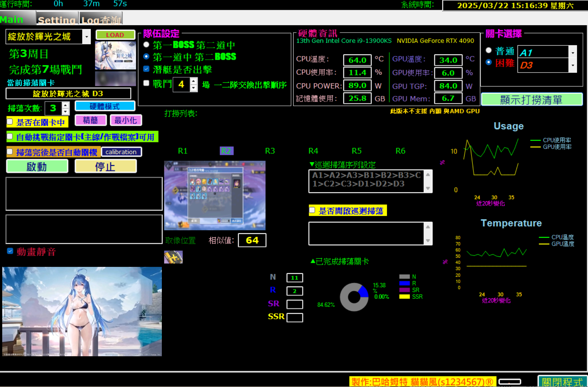Viewport: 588px width, 387px height.
Task: Open the 綻放於輝光之城 event dropdown
Action: (86, 37)
